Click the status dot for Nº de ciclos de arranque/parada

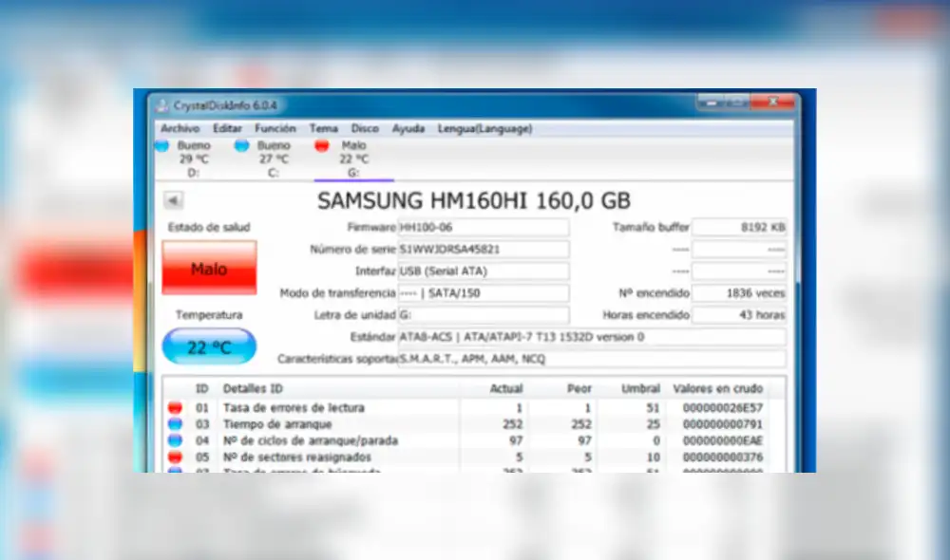pyautogui.click(x=176, y=441)
